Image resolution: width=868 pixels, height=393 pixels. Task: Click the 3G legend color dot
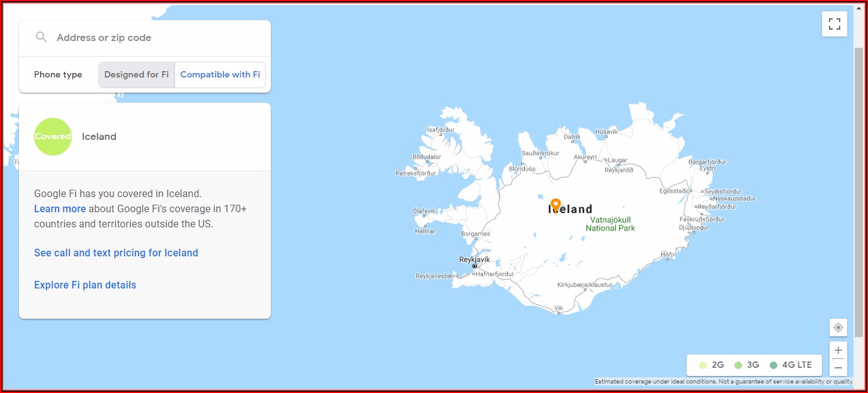click(738, 365)
